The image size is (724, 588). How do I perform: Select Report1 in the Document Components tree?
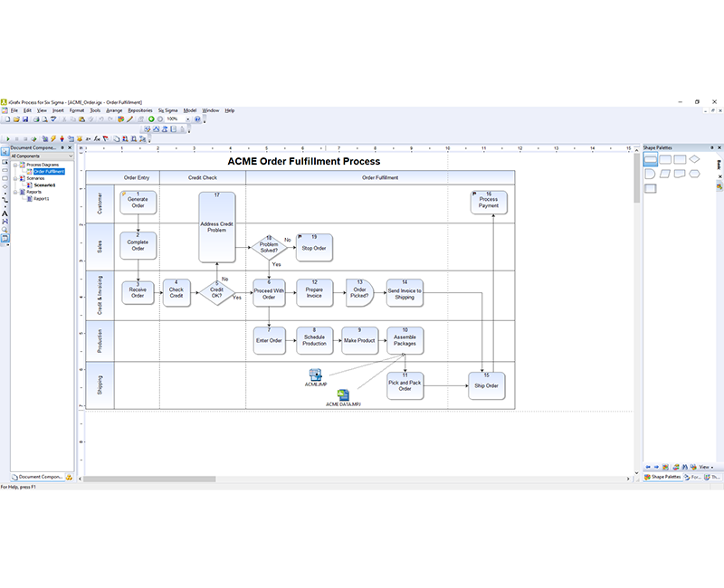pyautogui.click(x=43, y=198)
